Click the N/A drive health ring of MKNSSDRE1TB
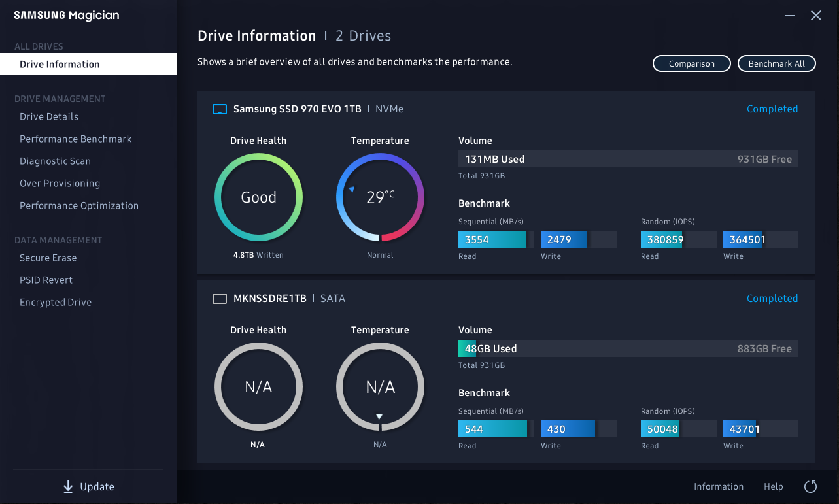Image resolution: width=839 pixels, height=504 pixels. 258,387
